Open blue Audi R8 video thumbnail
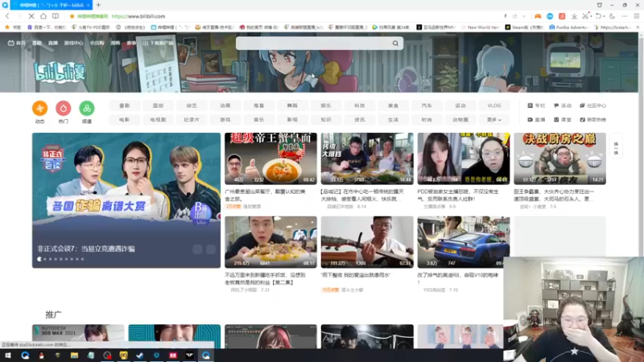Viewport: 644px width, 362px height. pos(464,242)
